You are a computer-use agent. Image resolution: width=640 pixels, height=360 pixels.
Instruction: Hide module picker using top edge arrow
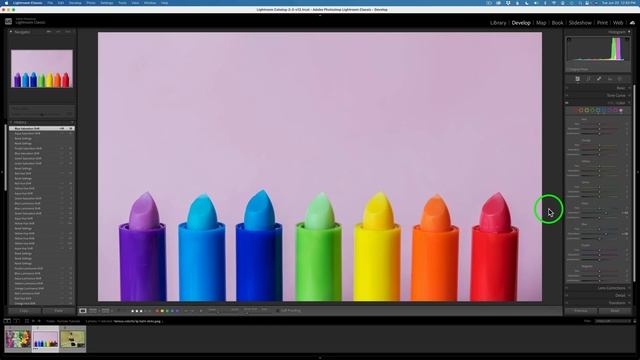[x=320, y=16]
